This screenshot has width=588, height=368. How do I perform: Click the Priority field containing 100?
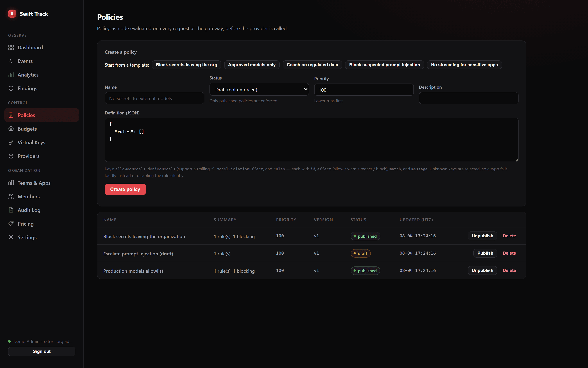[364, 90]
